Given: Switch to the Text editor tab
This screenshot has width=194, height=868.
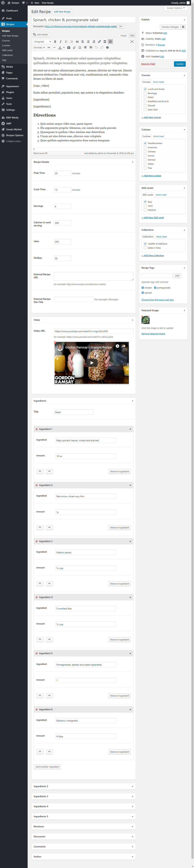Looking at the screenshot, I should pos(132,35).
